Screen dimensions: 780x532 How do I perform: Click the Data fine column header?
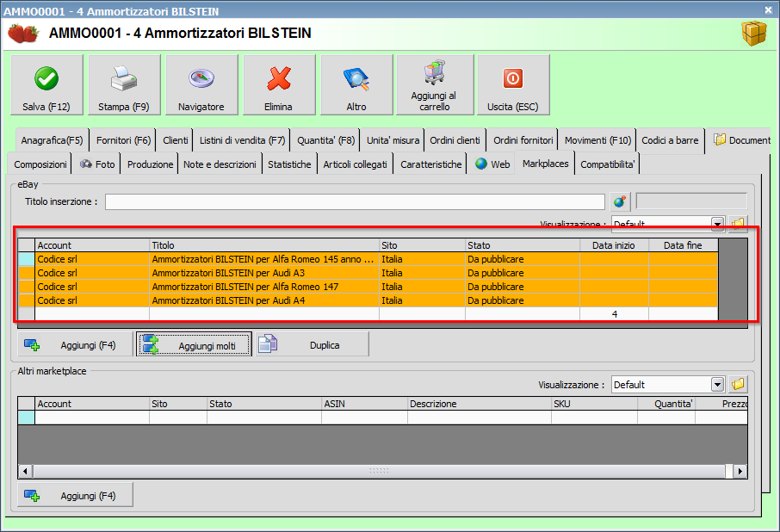point(683,245)
